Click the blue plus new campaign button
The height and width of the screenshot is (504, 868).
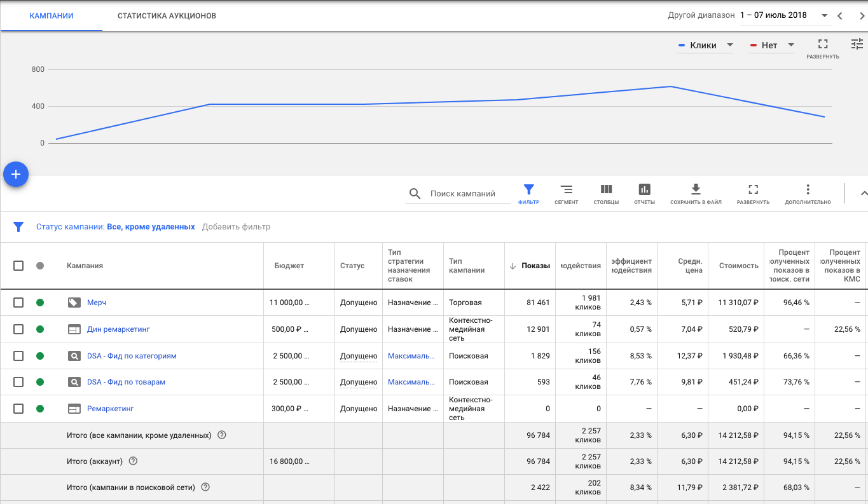click(x=16, y=174)
